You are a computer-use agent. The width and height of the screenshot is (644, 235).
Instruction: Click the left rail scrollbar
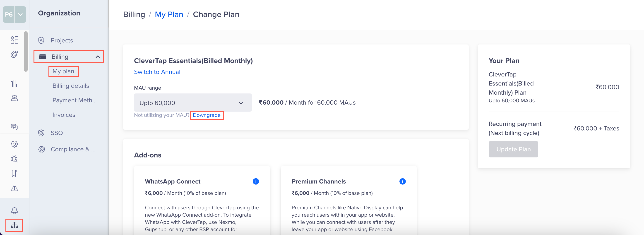[x=26, y=51]
